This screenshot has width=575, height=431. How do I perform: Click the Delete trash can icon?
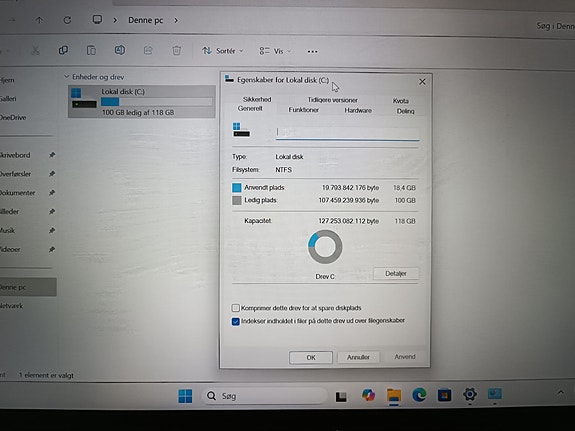[x=176, y=50]
